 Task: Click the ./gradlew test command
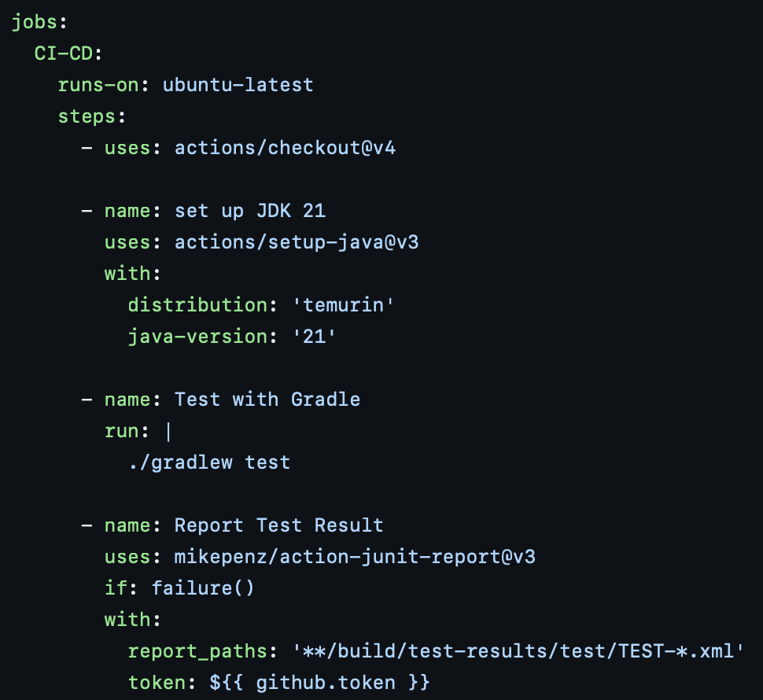tap(210, 462)
